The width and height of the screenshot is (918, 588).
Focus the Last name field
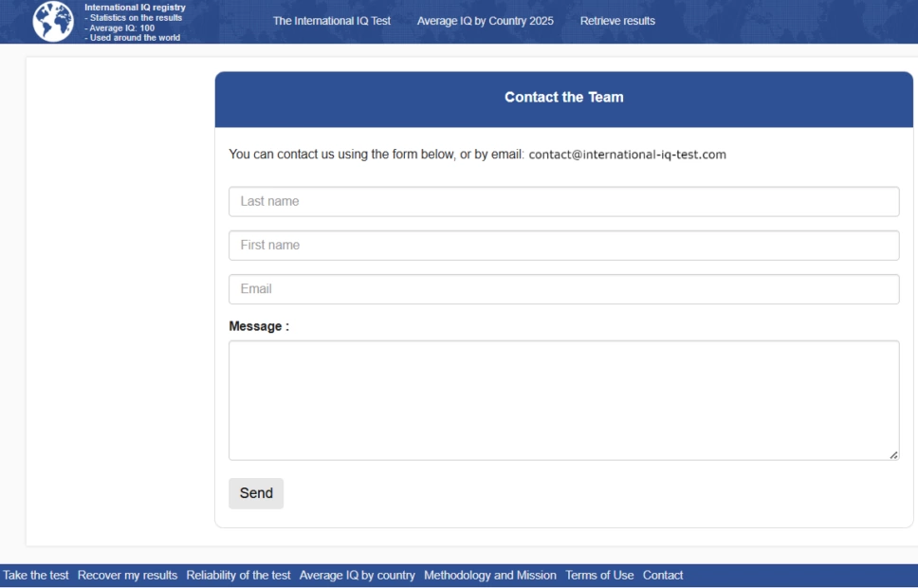click(563, 202)
